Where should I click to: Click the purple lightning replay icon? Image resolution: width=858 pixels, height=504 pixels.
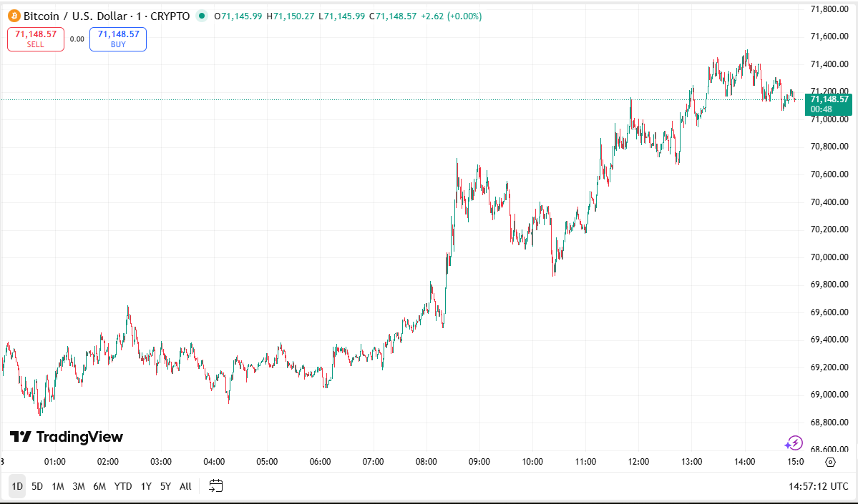[x=794, y=443]
